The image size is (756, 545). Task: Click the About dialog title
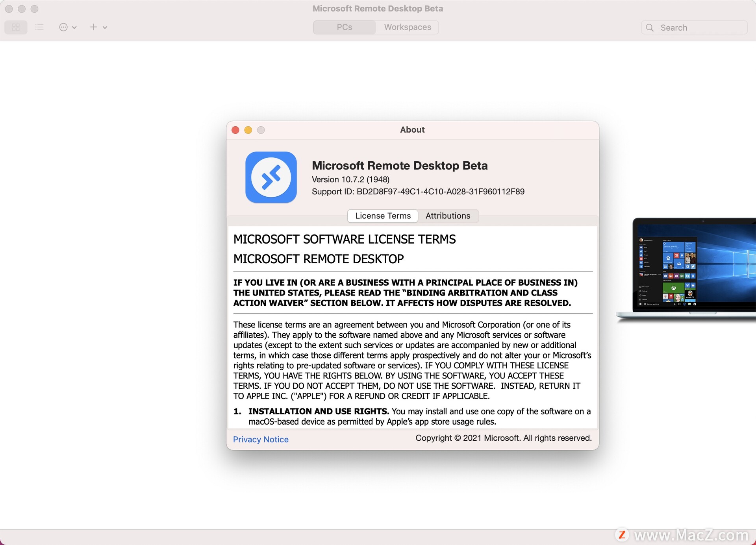(412, 130)
